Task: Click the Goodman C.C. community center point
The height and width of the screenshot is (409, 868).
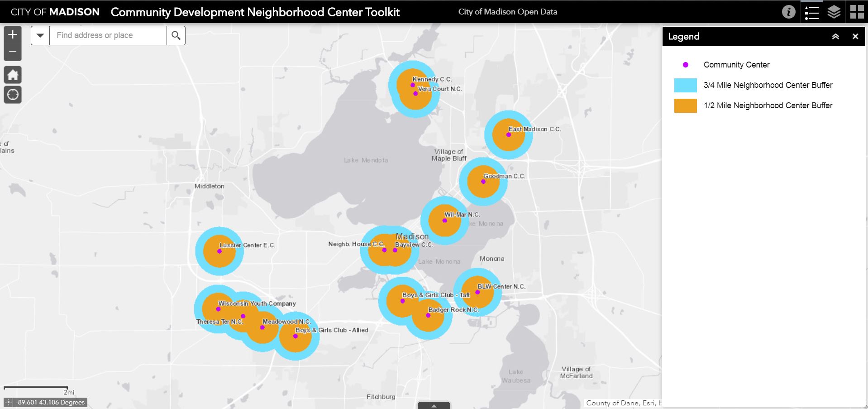Action: (x=483, y=182)
